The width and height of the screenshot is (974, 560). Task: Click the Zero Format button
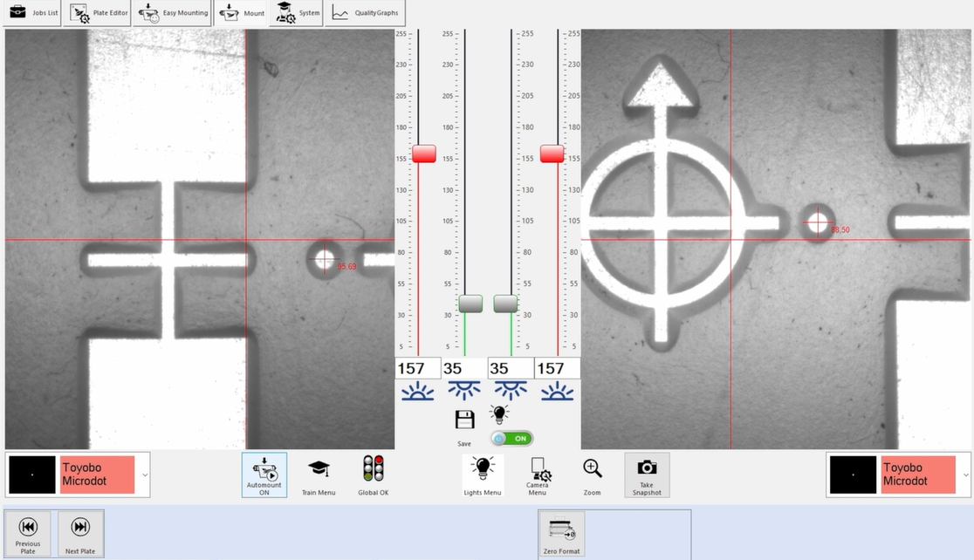point(562,533)
